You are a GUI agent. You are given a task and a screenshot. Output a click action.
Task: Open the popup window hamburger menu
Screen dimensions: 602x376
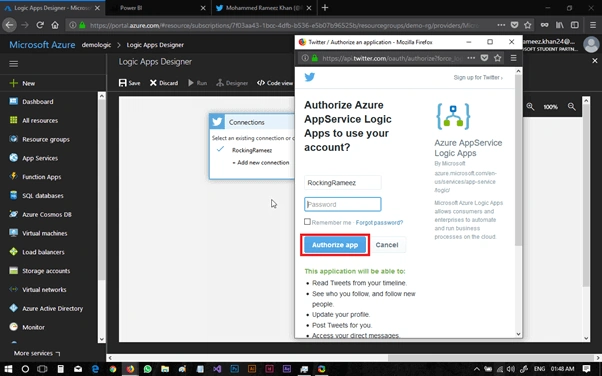513,58
